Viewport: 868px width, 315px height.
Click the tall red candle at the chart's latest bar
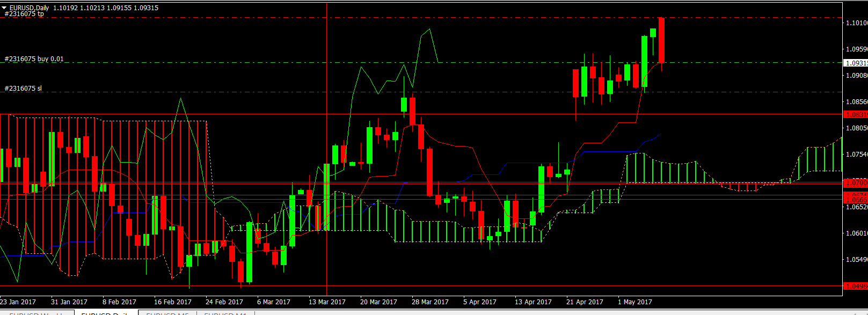(661, 40)
